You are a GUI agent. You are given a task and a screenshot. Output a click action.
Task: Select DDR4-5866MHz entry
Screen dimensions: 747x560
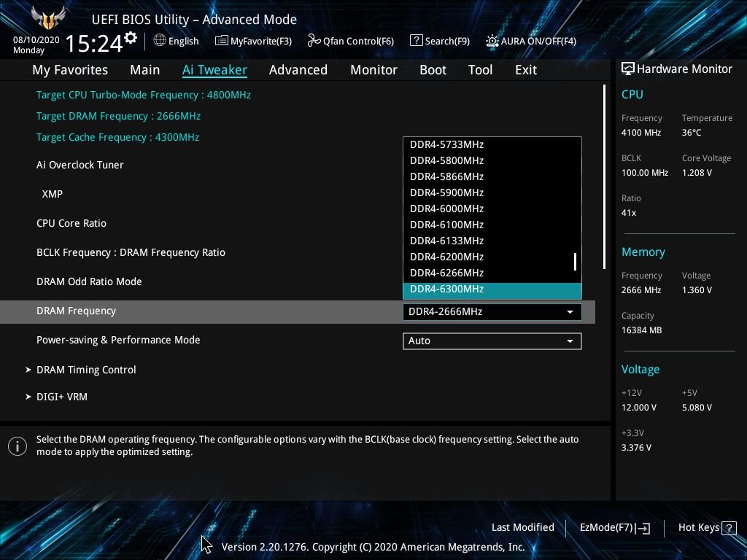click(x=492, y=176)
